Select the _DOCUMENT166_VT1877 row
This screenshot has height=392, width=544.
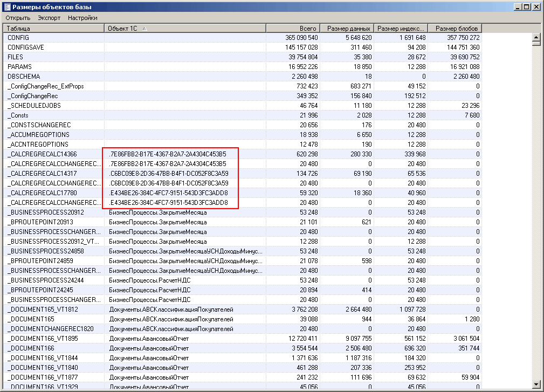click(x=243, y=377)
